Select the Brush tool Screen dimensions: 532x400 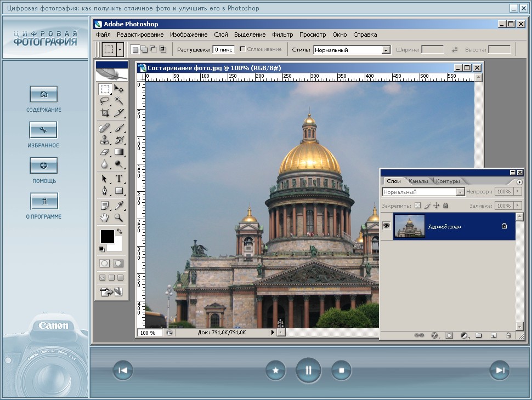(118, 128)
